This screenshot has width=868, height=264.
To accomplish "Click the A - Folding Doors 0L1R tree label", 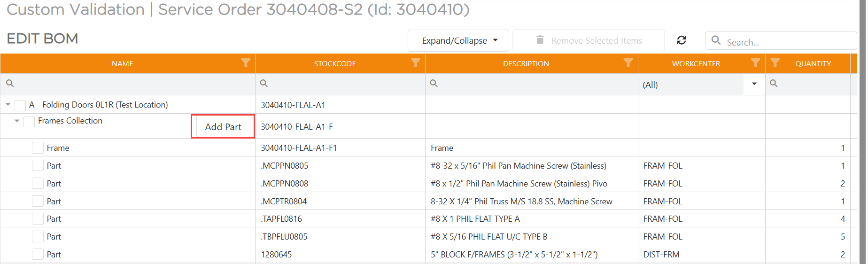I will pos(98,105).
